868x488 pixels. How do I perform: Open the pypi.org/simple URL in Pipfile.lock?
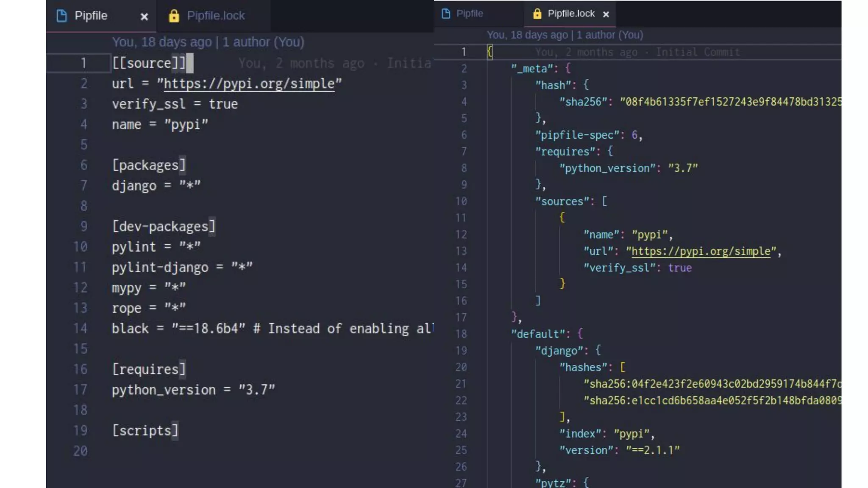(x=701, y=251)
